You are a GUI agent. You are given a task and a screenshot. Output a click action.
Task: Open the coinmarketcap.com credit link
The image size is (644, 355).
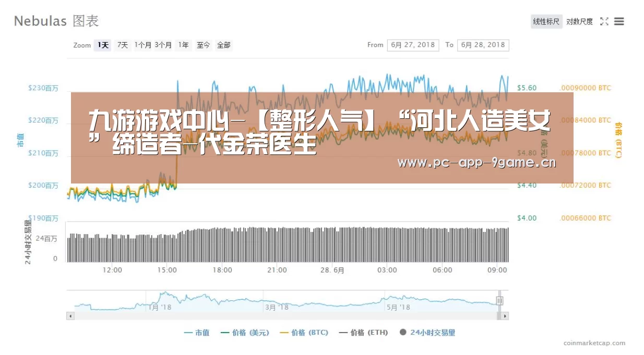594,343
